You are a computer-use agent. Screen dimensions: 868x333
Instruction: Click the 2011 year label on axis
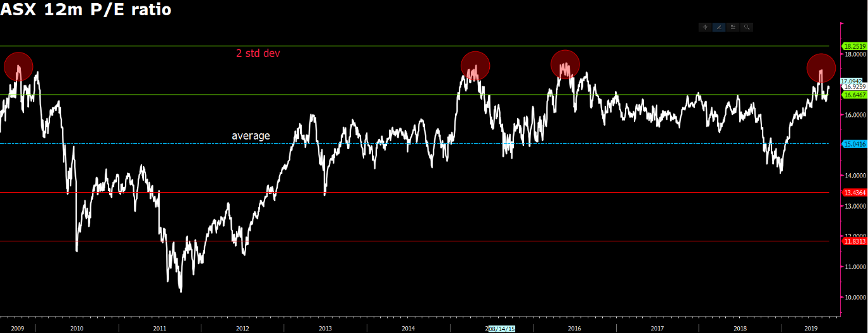pyautogui.click(x=160, y=329)
